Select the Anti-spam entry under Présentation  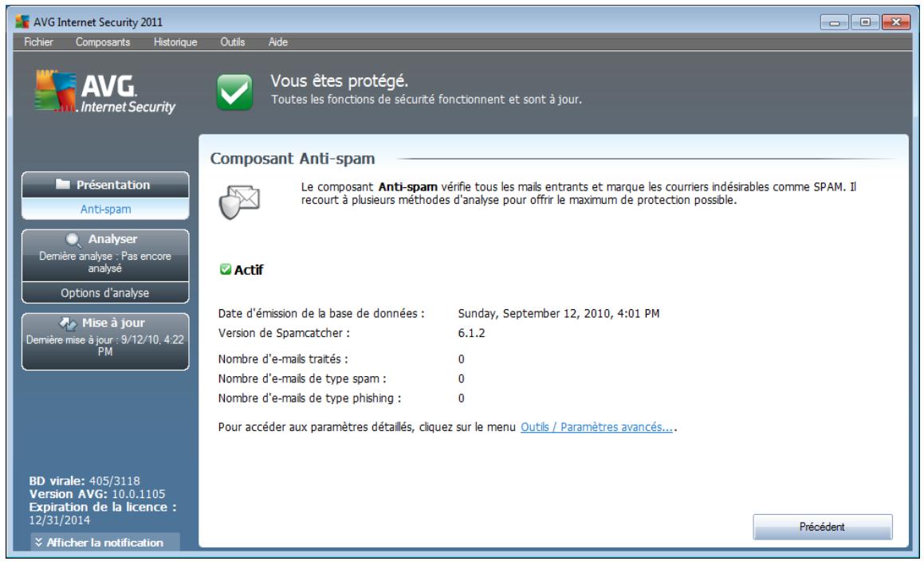tap(105, 210)
